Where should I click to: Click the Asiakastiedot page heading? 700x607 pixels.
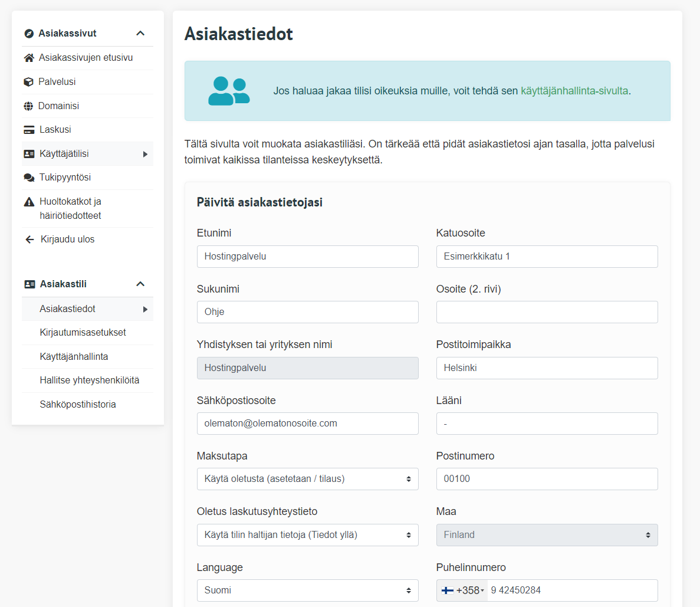239,34
